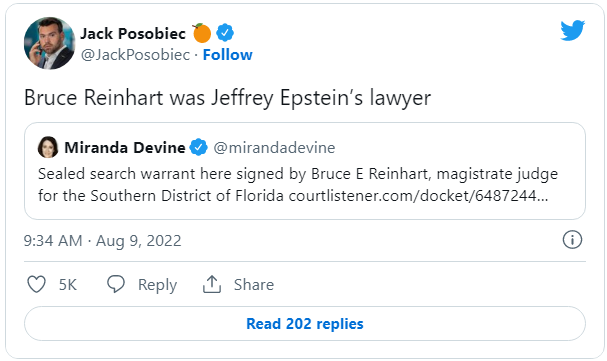Click the Share label
The image size is (607, 361).
coord(254,285)
